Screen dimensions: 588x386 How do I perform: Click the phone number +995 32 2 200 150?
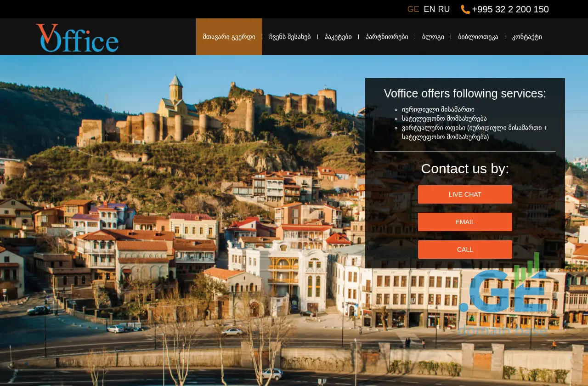click(510, 9)
